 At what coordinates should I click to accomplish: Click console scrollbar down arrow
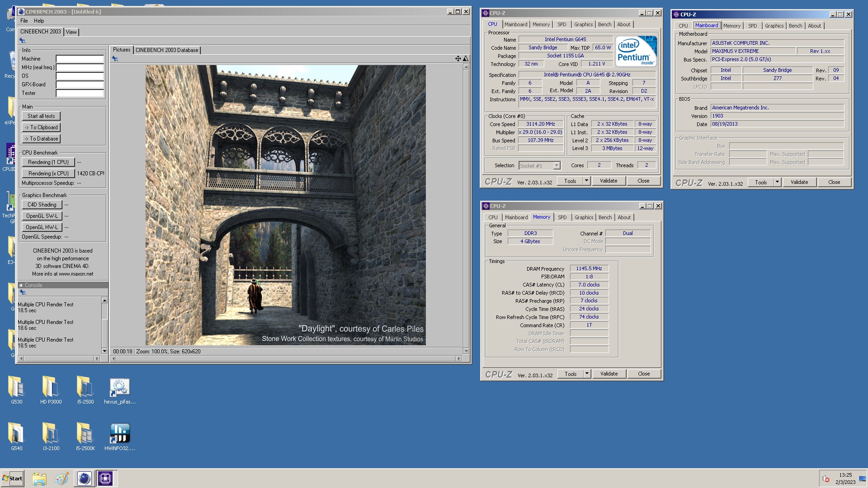pyautogui.click(x=104, y=351)
